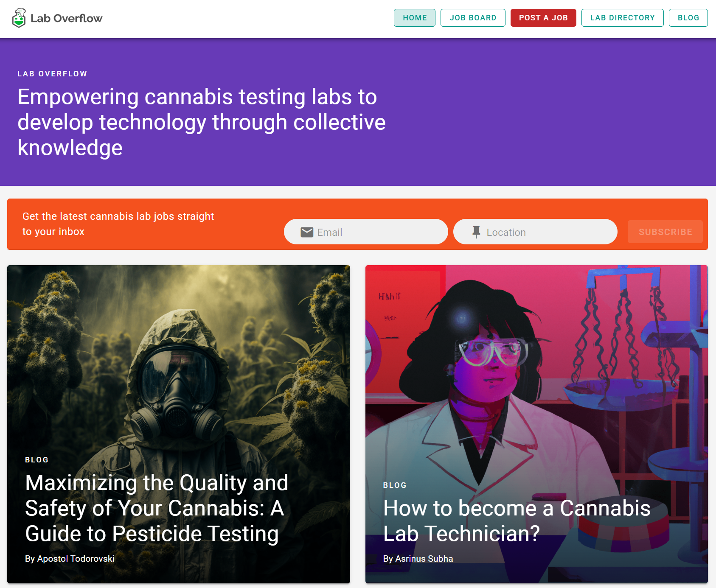
Task: Open the Job Board page
Action: (x=473, y=18)
